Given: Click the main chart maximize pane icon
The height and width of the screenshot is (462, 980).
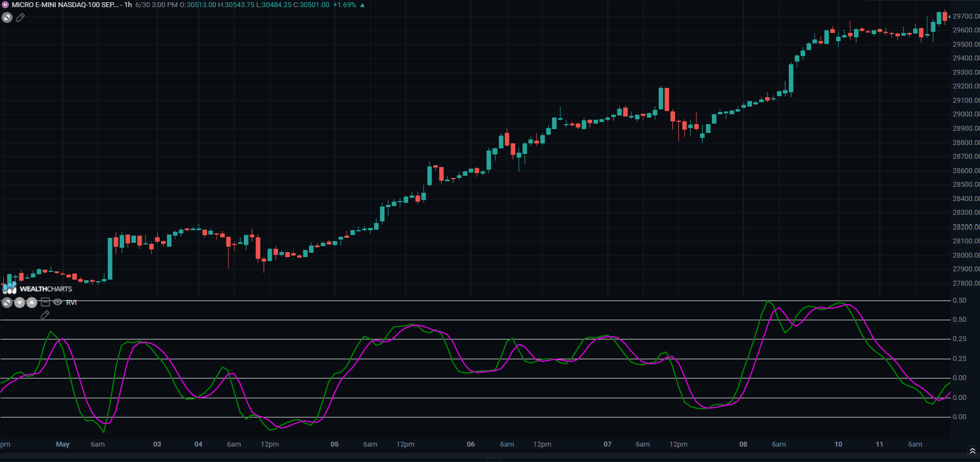Looking at the screenshot, I should (7, 18).
